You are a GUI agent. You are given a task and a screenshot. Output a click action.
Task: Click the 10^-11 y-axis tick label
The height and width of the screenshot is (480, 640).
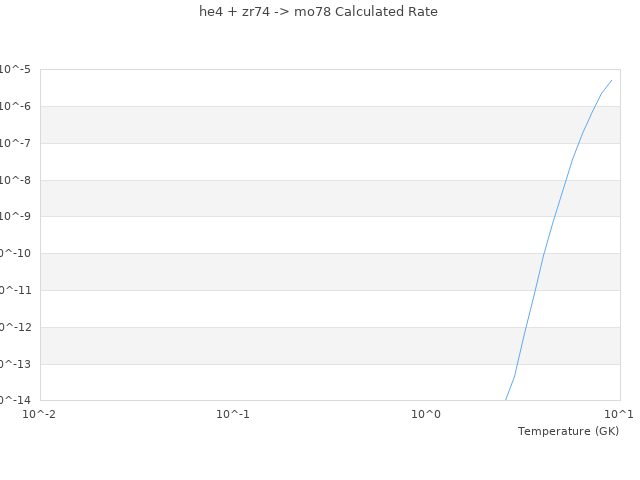click(x=16, y=290)
